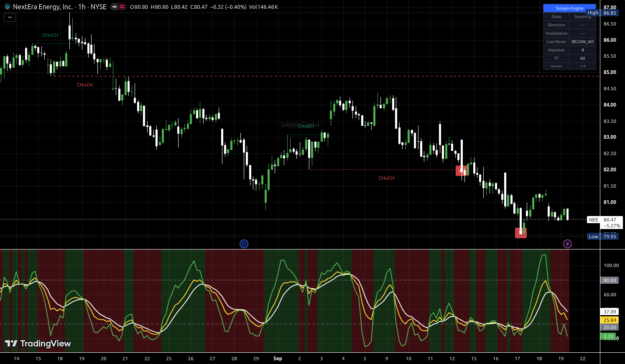Click the TradingView logo
The height and width of the screenshot is (364, 625).
pos(38,344)
